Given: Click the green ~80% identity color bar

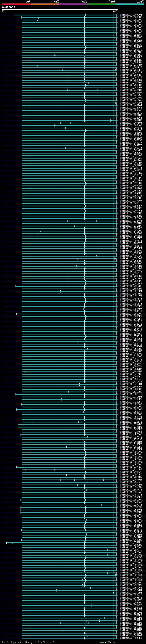Looking at the screenshot, I should pyautogui.click(x=101, y=4).
